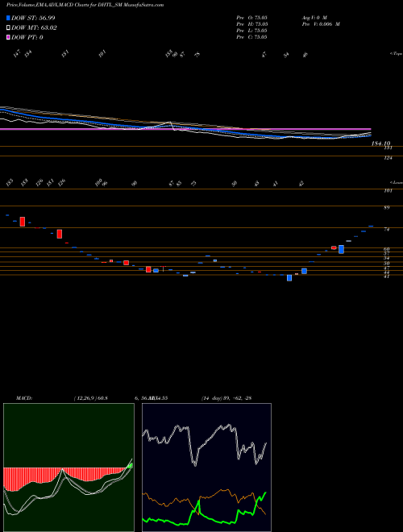Click the MACD: label above the indicator panel
The image size is (403, 532).
pyautogui.click(x=24, y=398)
